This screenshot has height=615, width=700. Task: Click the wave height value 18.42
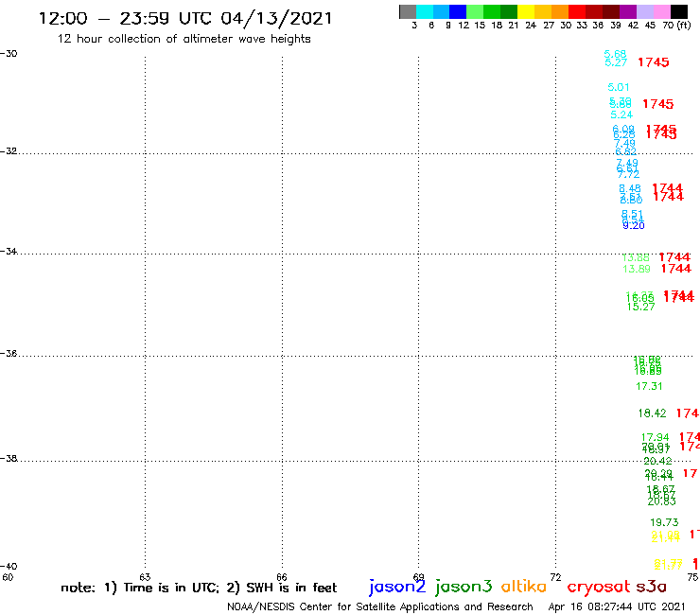pos(653,413)
